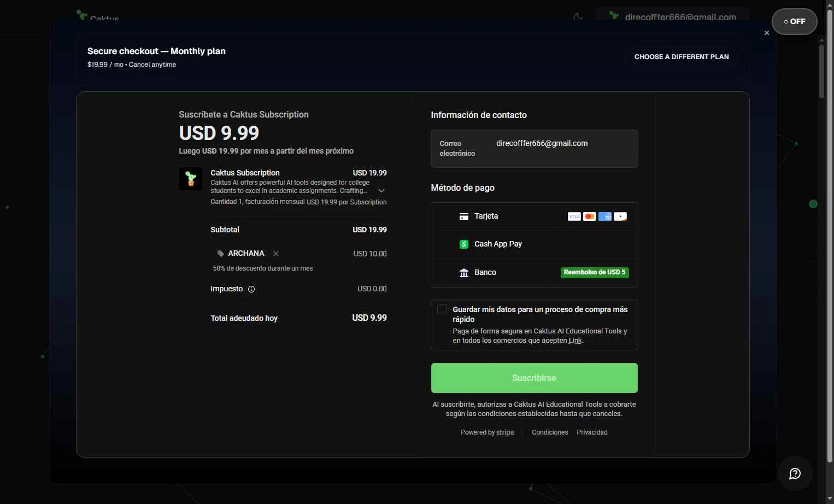This screenshot has width=834, height=504.
Task: Open the Impuesto info tooltip icon
Action: click(251, 289)
